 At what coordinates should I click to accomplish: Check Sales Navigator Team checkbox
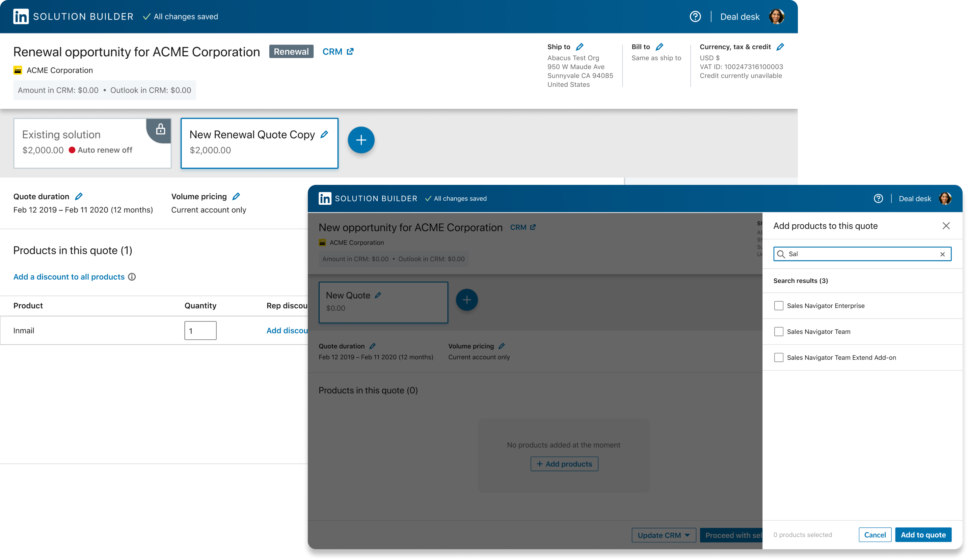point(778,332)
